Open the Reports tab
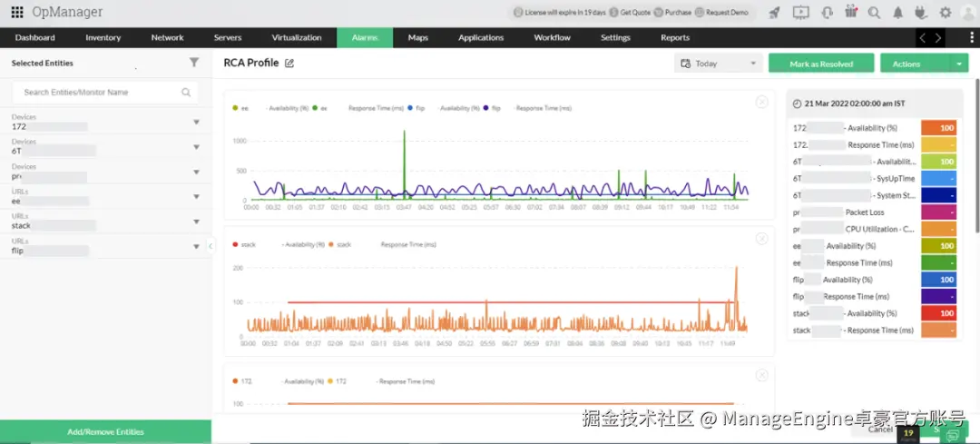980x444 pixels. tap(675, 37)
